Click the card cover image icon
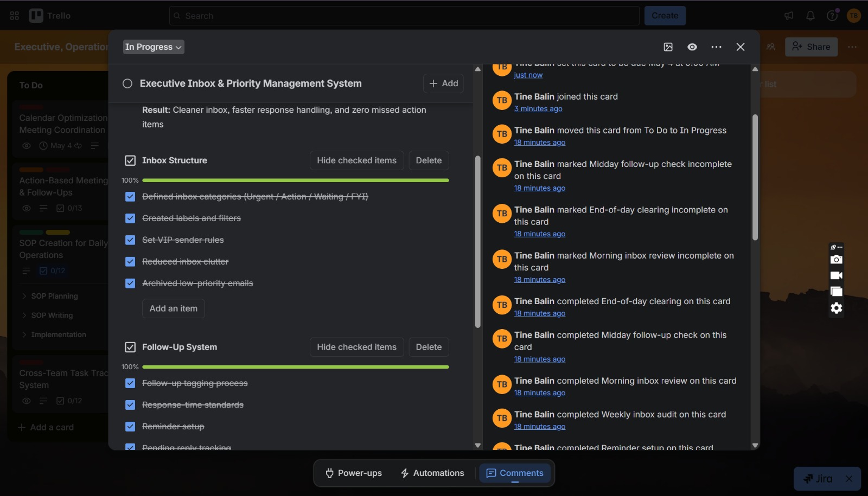The width and height of the screenshot is (868, 496). coord(668,47)
